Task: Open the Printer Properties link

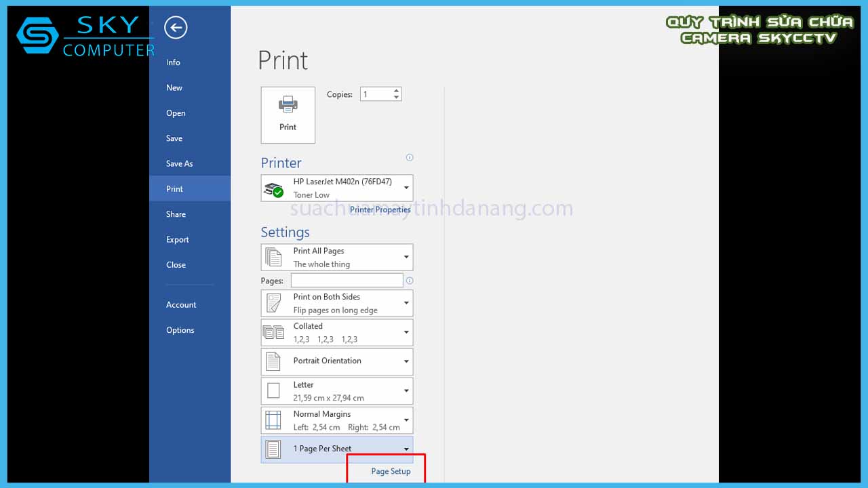Action: click(x=380, y=209)
